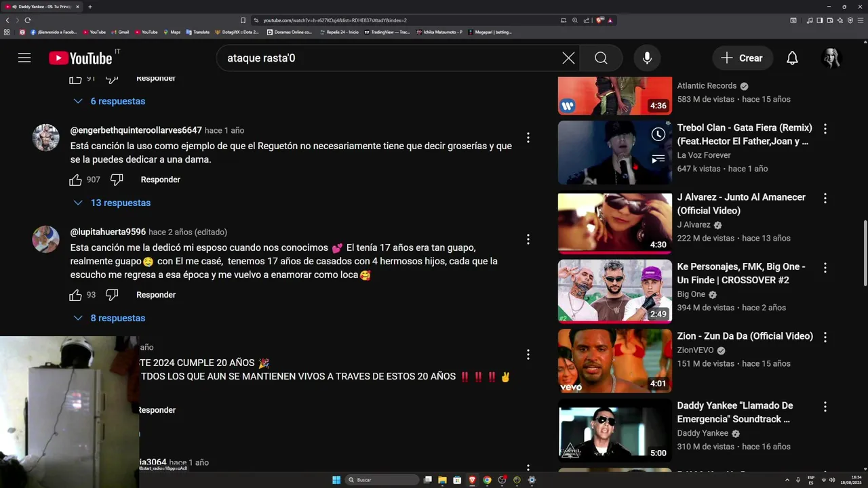
Task: Reload the page with the browser refresh icon
Action: click(x=28, y=20)
